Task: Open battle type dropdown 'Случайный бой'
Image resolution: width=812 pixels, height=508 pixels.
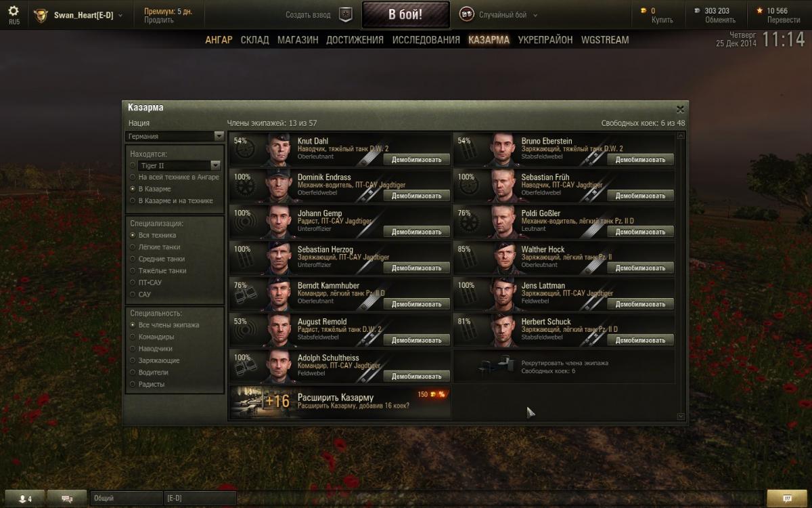Action: (499, 14)
